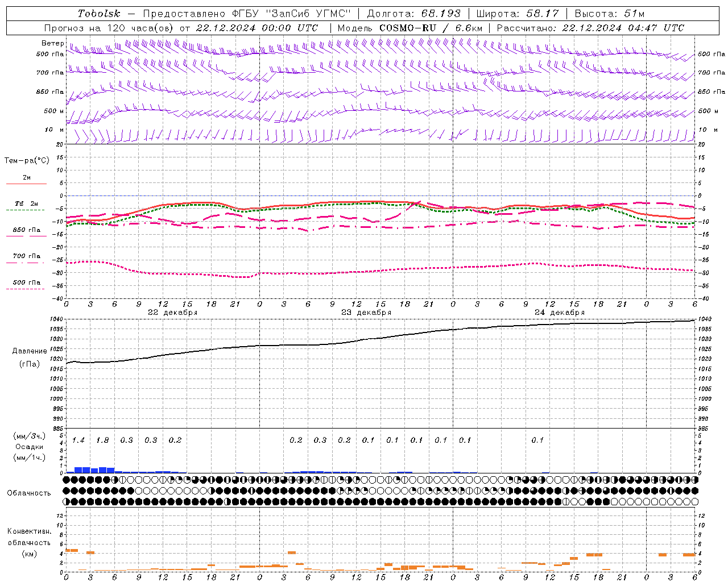Screen dimensions: 728x582
Task: Select the 22 декабря date label
Action: pyautogui.click(x=173, y=313)
